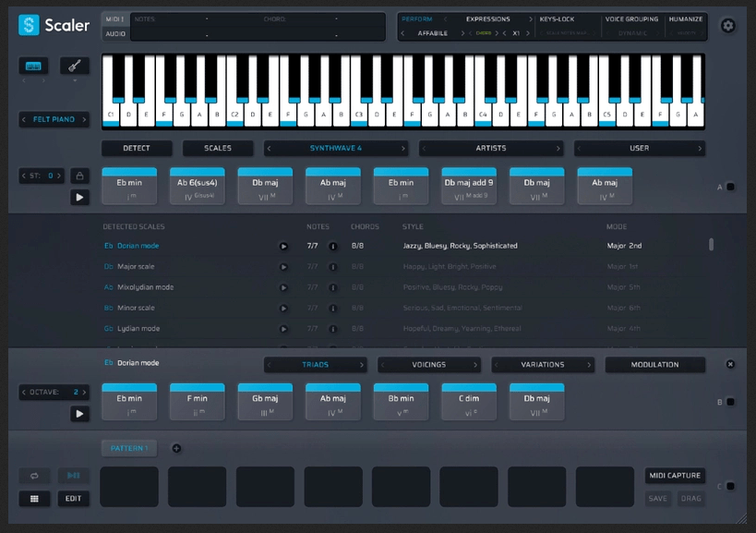
Task: Show info for Db Major scale
Action: pos(332,267)
